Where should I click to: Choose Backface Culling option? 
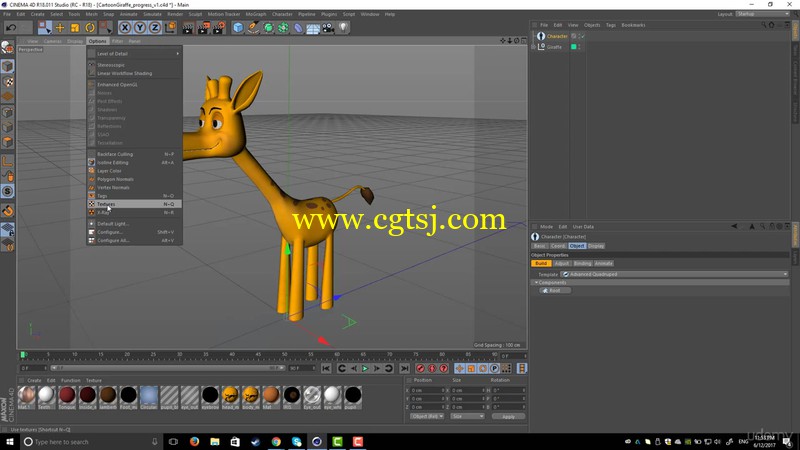click(x=135, y=154)
